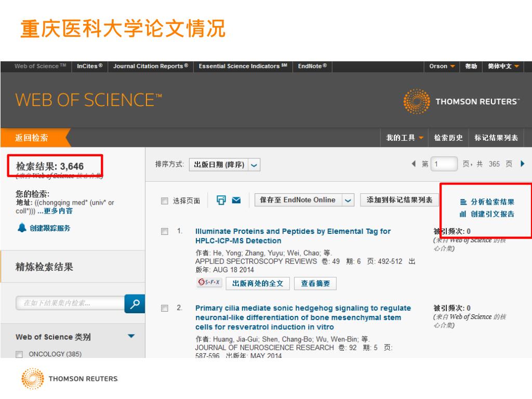This screenshot has height=399, width=532.
Task: Click the 创建引文报告 bar chart icon
Action: point(463,214)
